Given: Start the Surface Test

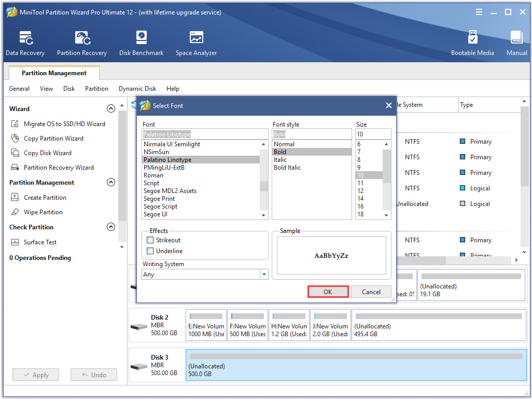Looking at the screenshot, I should tap(40, 242).
